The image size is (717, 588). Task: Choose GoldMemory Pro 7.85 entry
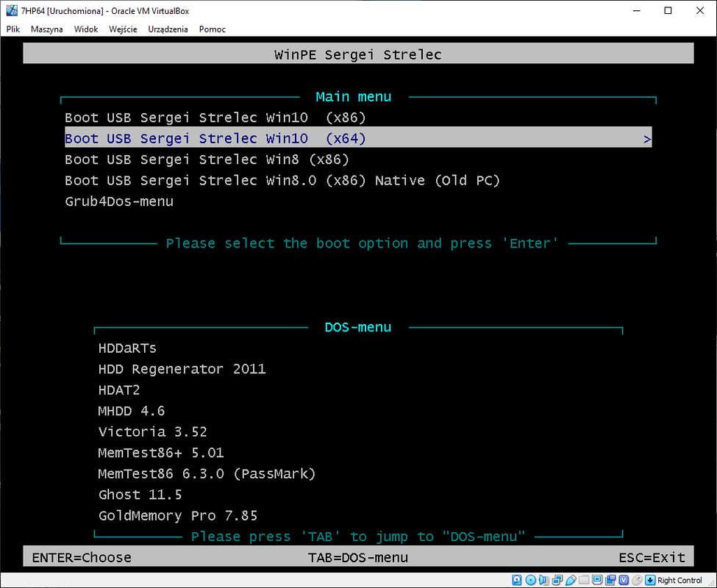(x=178, y=516)
